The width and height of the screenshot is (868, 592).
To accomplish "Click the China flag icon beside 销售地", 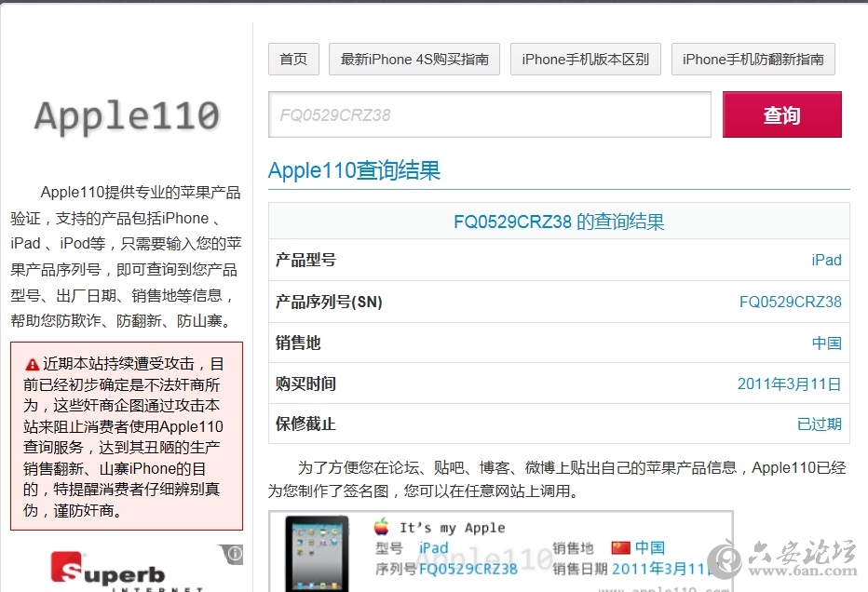I will [620, 547].
